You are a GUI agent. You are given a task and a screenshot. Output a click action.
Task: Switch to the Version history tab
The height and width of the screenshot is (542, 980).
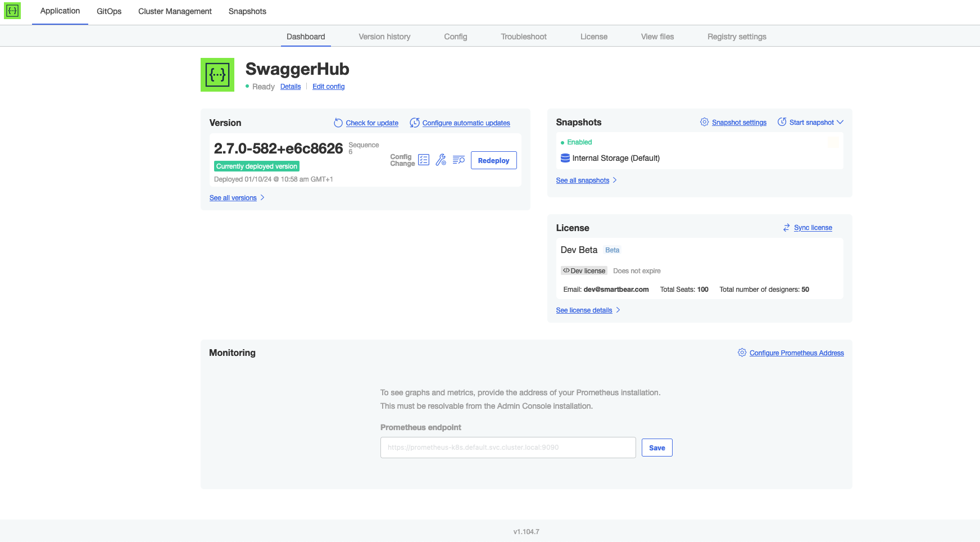(384, 37)
